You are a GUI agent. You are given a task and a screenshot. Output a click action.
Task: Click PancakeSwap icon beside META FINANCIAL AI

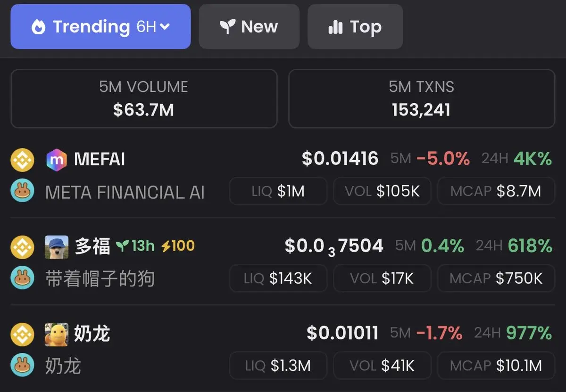22,191
